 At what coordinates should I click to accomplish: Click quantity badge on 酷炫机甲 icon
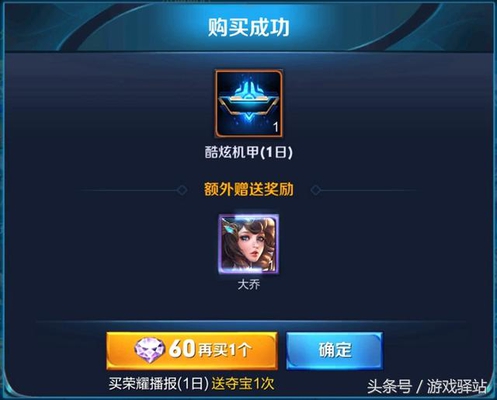coord(276,127)
